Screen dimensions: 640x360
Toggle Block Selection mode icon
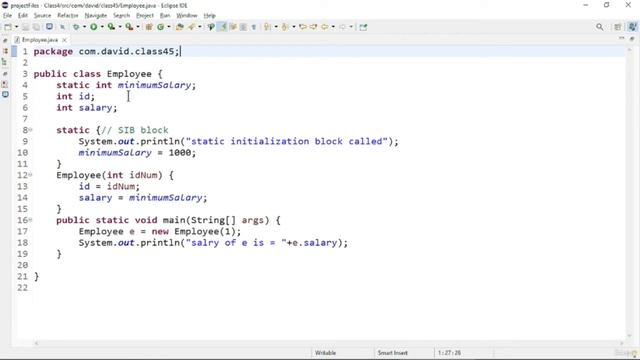click(243, 27)
